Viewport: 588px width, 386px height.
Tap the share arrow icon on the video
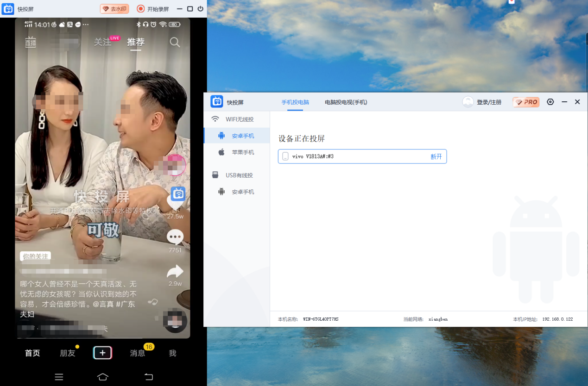point(175,271)
